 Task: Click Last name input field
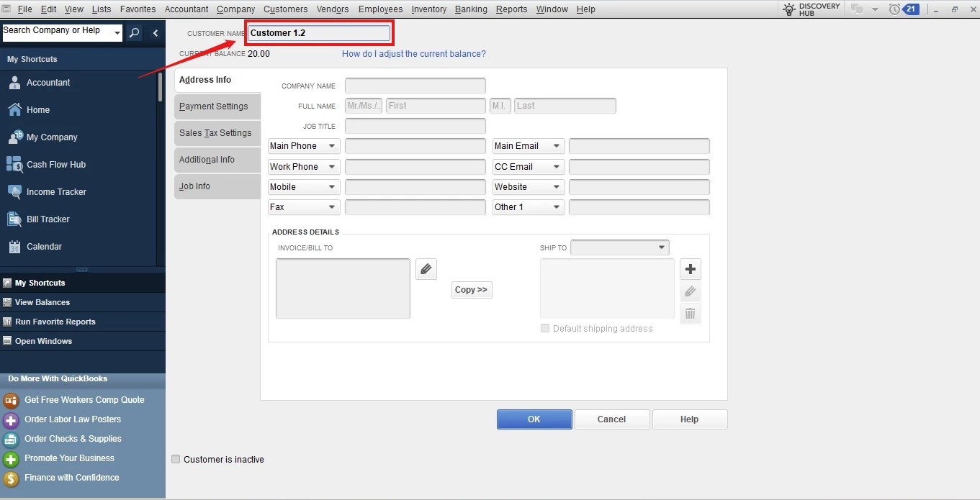[565, 106]
